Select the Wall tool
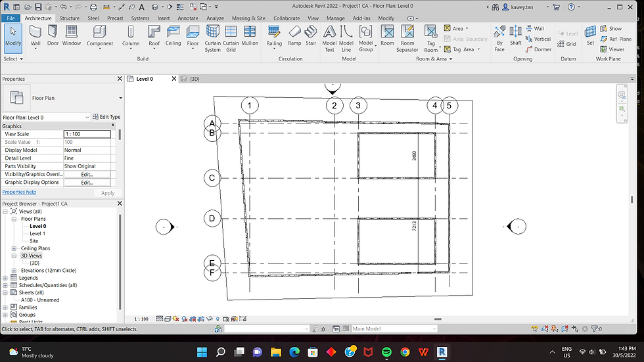644x362 pixels. [35, 35]
